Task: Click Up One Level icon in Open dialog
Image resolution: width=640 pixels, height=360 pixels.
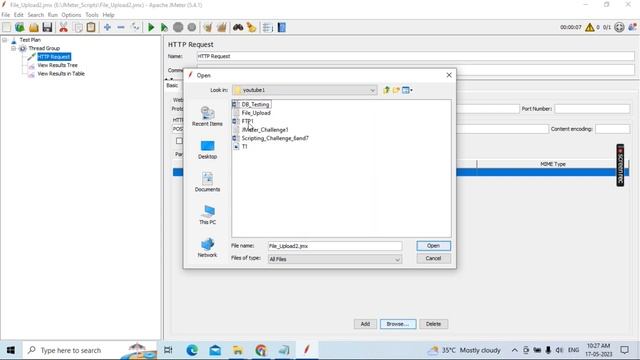Action: (386, 90)
